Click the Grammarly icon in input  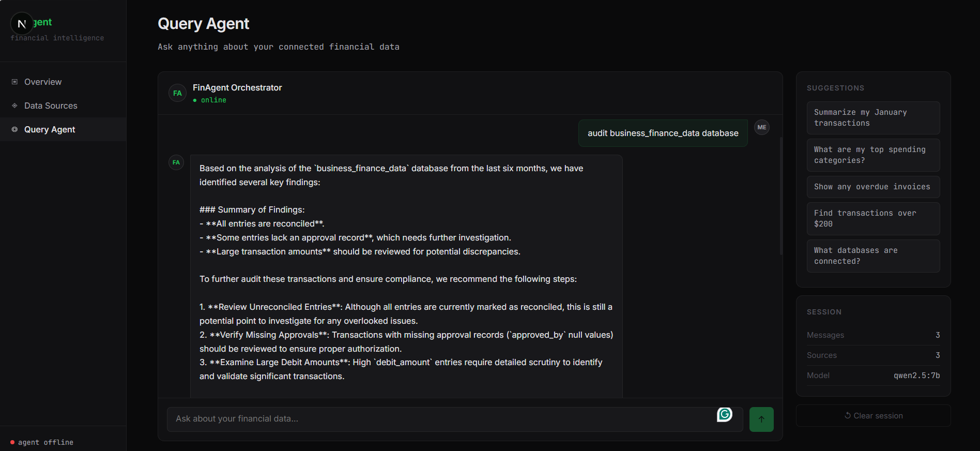[x=725, y=414]
